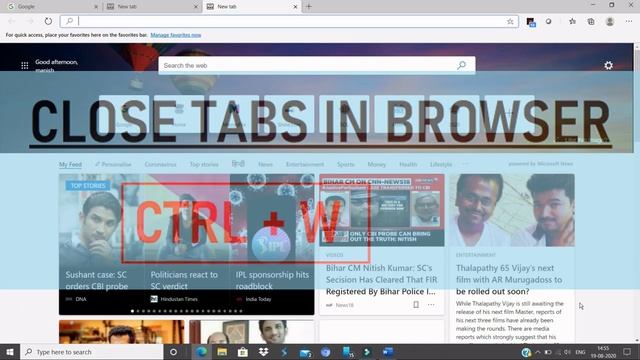The width and height of the screenshot is (640, 360).
Task: Open Politicians react to SC verdict story
Action: click(x=184, y=280)
